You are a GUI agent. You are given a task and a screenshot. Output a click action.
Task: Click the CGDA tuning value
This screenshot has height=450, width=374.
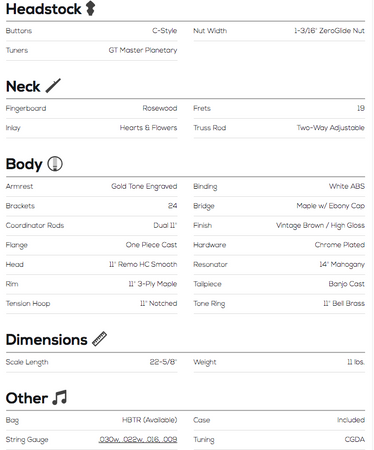coord(355,440)
